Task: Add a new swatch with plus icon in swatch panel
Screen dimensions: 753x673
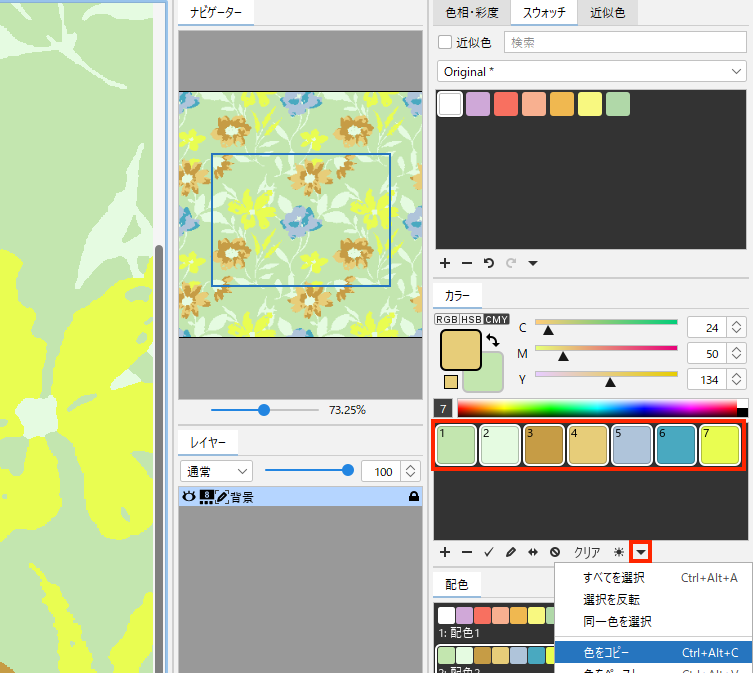Action: [445, 263]
